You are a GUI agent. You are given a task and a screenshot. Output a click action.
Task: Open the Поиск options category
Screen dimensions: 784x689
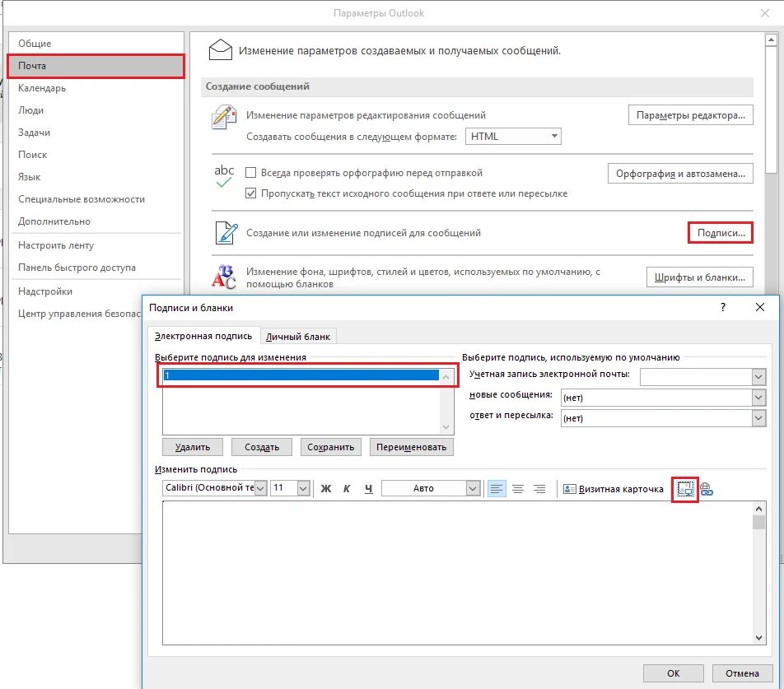[96, 155]
